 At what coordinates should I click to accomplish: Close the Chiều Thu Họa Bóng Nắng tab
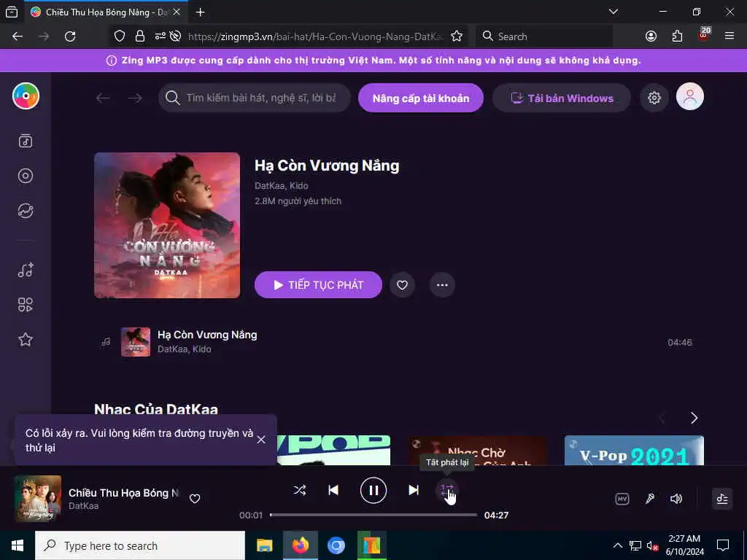tap(177, 12)
